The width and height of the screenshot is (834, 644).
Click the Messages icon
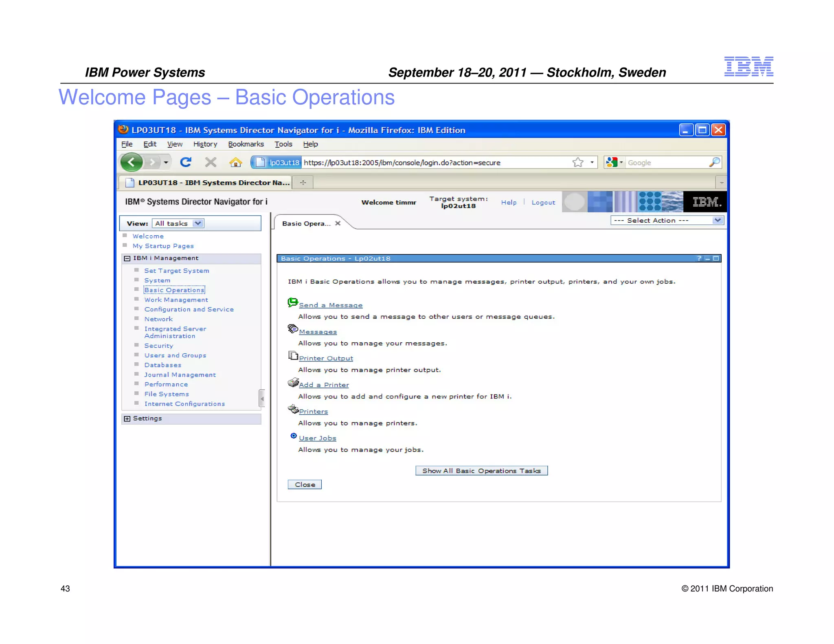pos(293,329)
